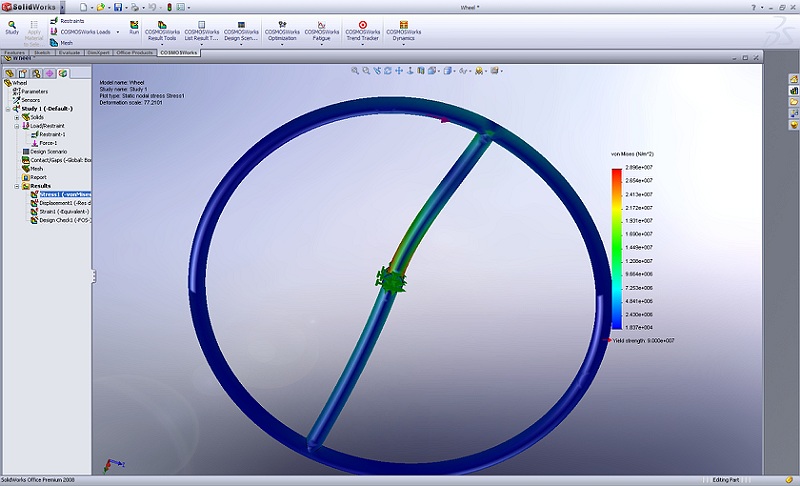Click the Restraints toolbar button

(x=66, y=20)
